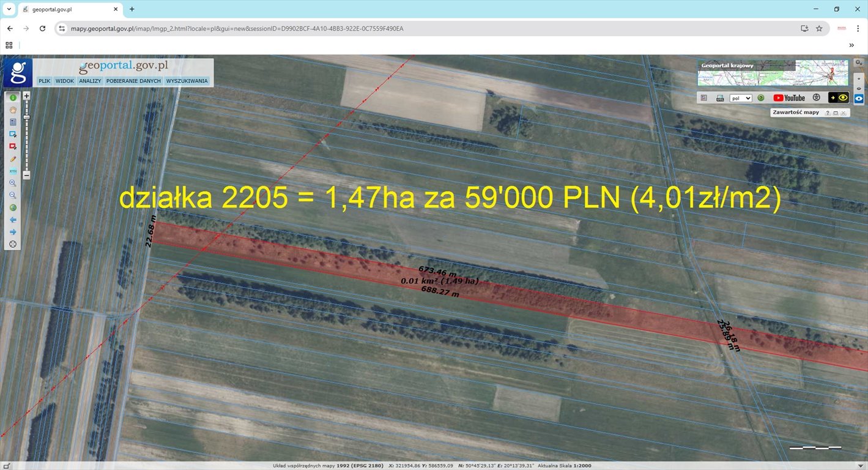Choose the pencil drawing tool

click(x=12, y=159)
